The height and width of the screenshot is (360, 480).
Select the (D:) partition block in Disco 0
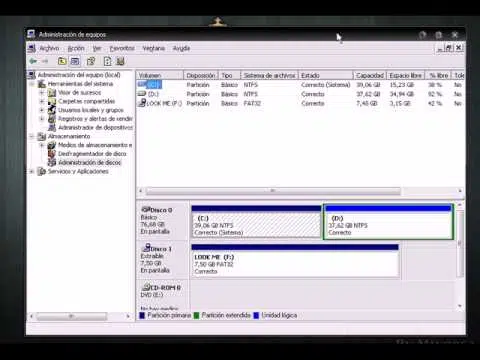pyautogui.click(x=388, y=222)
